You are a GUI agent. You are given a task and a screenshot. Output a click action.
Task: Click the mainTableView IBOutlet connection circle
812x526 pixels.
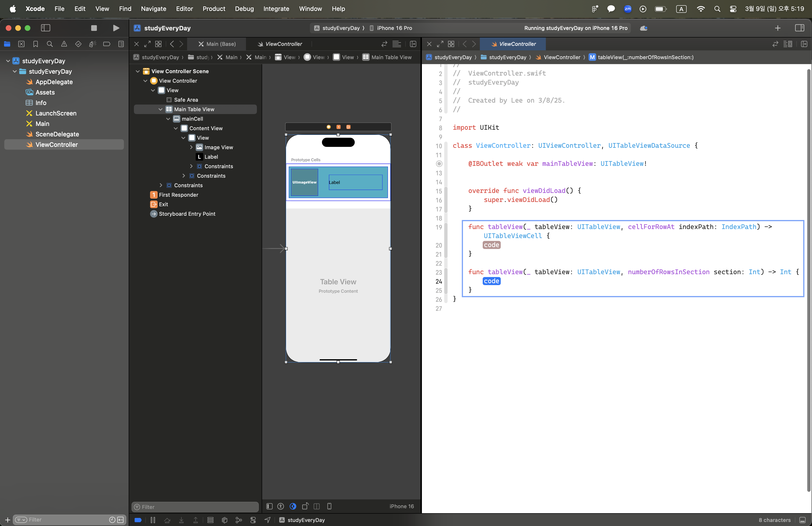[x=439, y=164]
